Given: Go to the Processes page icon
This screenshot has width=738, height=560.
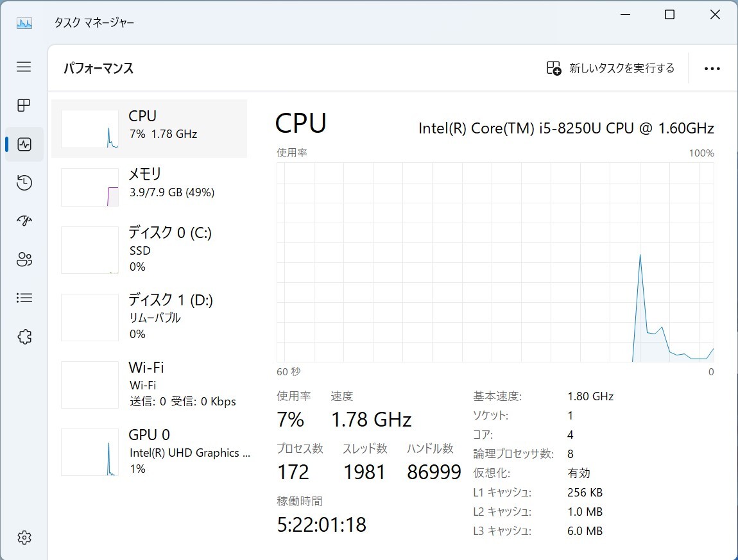Looking at the screenshot, I should (x=24, y=105).
